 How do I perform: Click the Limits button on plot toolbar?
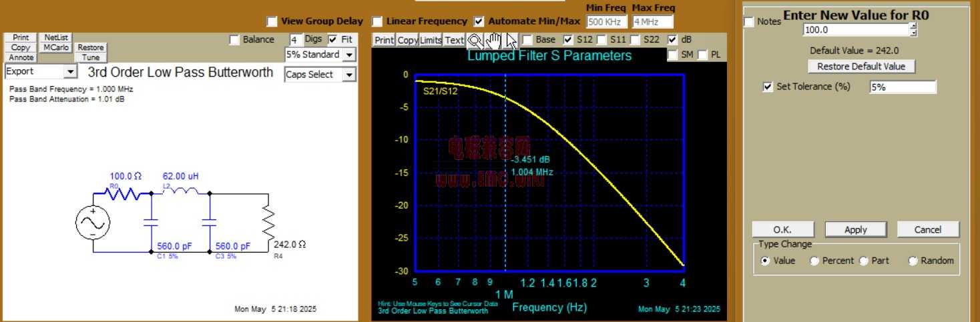431,40
